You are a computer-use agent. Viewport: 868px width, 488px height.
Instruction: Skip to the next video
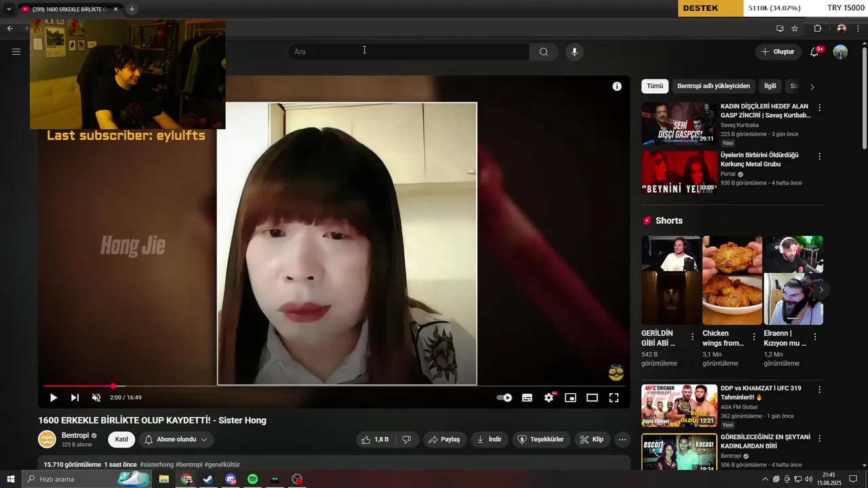pos(75,398)
